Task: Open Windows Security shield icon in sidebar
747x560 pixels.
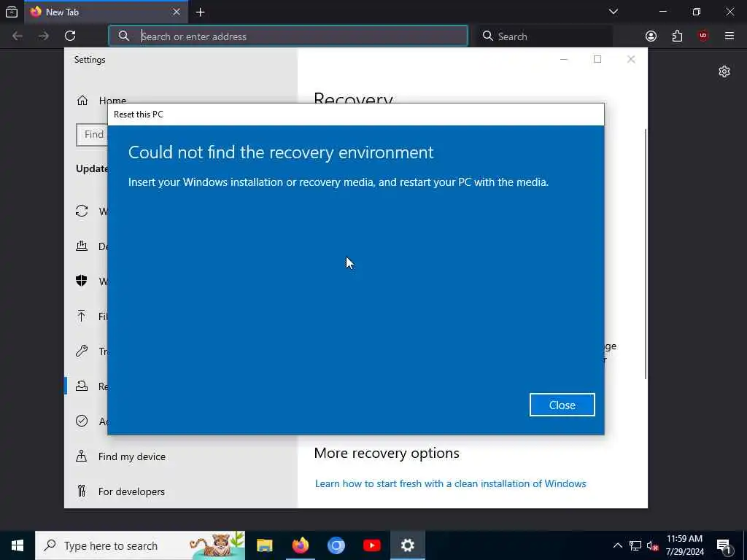Action: tap(82, 281)
